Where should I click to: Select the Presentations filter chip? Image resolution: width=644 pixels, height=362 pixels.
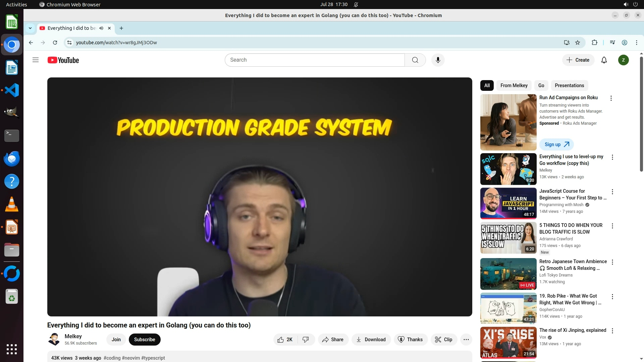click(x=569, y=85)
